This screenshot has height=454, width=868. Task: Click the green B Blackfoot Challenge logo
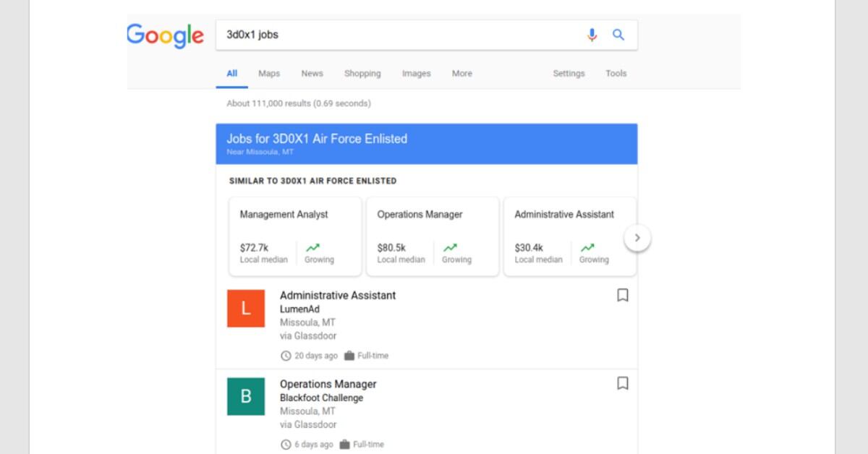[246, 396]
